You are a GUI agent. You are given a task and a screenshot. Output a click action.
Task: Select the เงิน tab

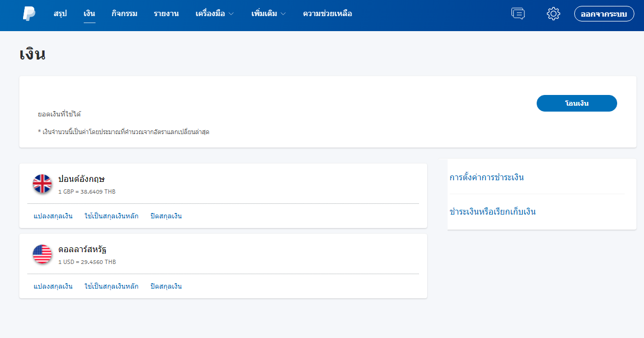click(89, 14)
